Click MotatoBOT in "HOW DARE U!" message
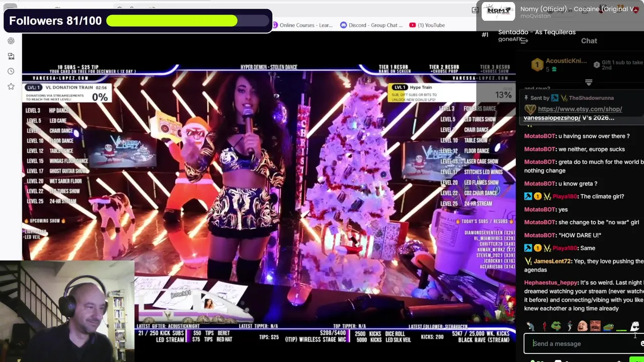 tap(540, 235)
